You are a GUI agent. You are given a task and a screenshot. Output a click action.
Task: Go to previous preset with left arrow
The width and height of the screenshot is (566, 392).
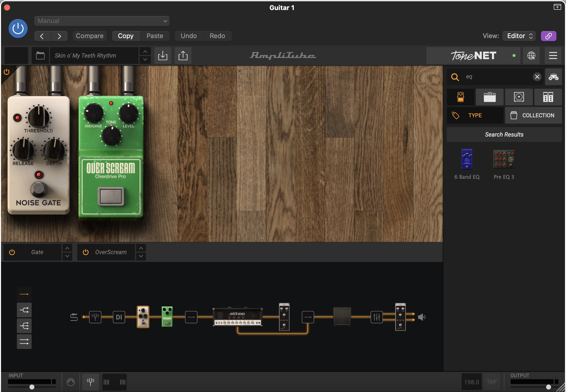coord(42,36)
